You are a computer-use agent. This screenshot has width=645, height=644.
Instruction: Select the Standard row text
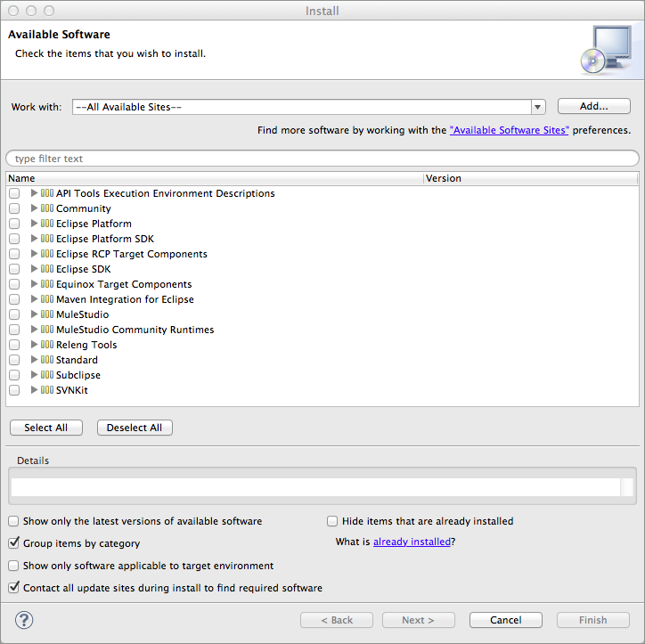pyautogui.click(x=77, y=360)
